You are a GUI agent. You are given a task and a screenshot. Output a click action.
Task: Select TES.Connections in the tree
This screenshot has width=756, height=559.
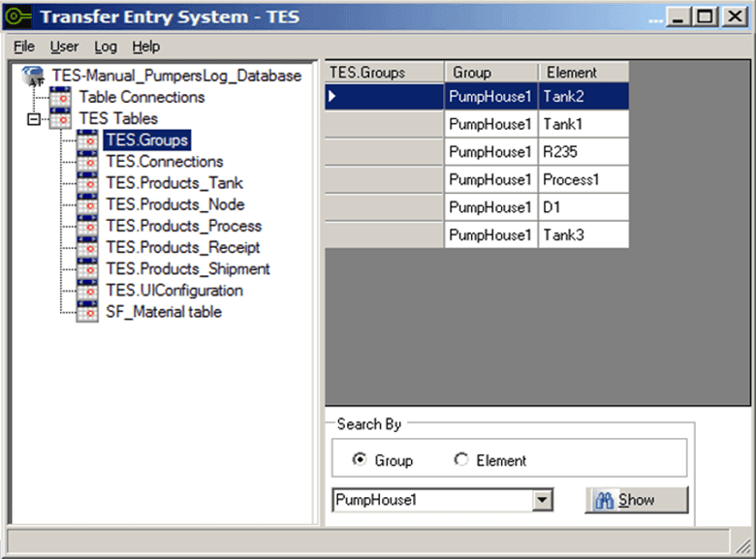coord(165,162)
